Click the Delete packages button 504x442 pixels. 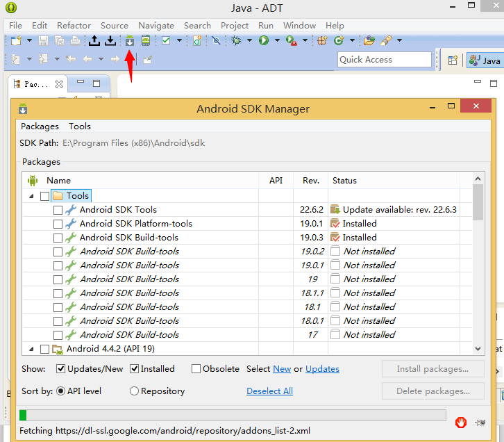(x=433, y=391)
